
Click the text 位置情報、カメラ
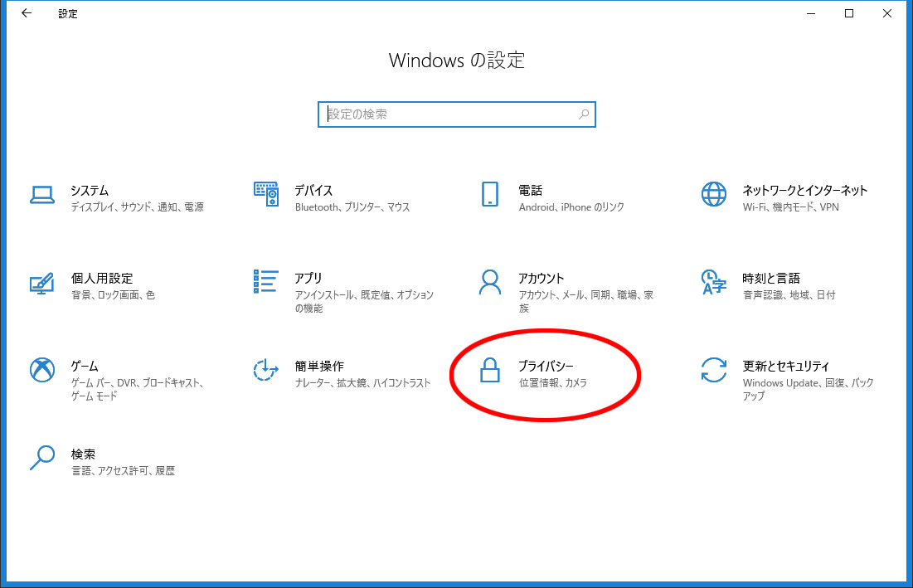click(x=553, y=383)
